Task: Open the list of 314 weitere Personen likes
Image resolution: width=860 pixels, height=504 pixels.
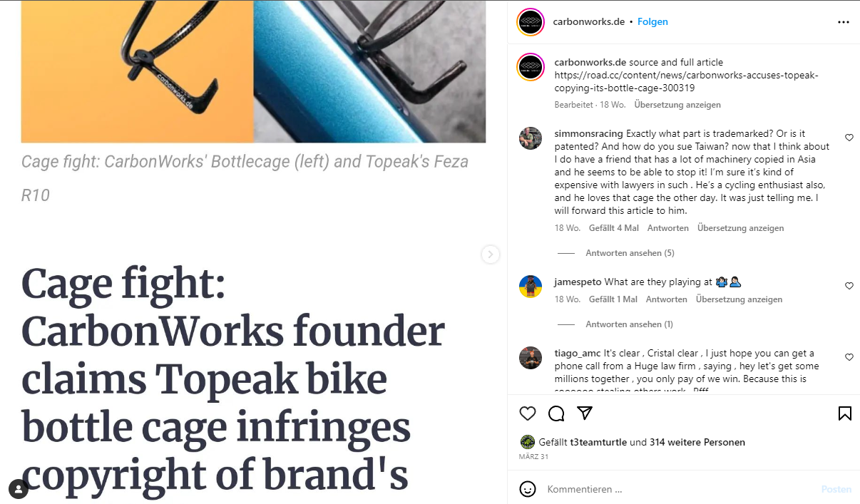Action: (x=697, y=442)
